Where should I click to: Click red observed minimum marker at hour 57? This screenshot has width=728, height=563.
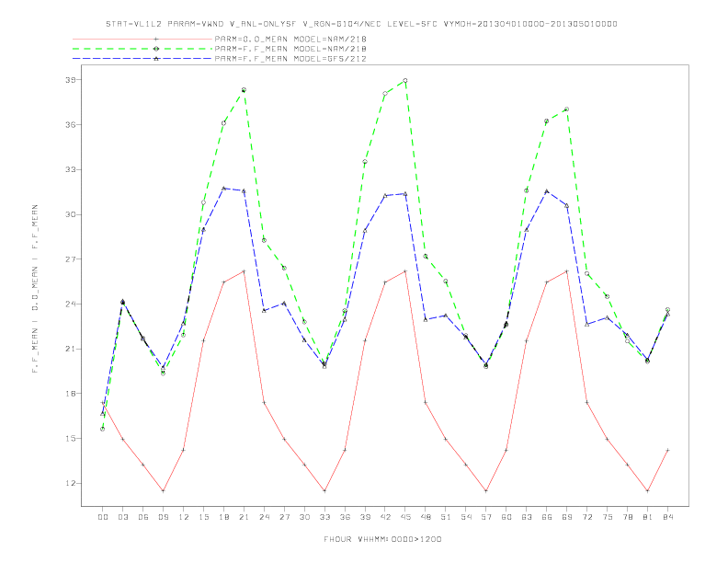point(486,490)
